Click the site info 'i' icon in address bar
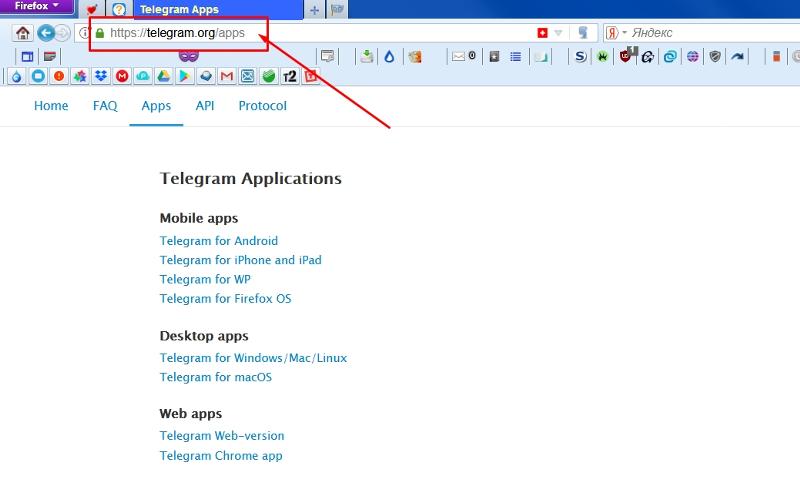Image resolution: width=800 pixels, height=482 pixels. tap(84, 33)
